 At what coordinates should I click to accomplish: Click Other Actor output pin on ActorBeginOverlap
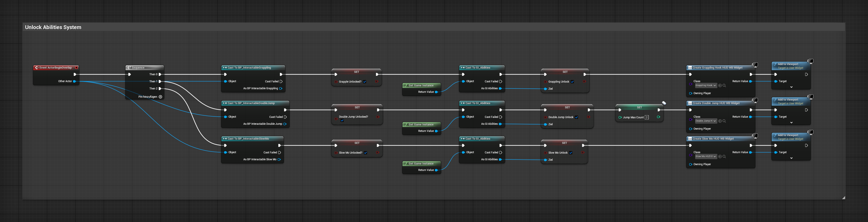[x=75, y=81]
